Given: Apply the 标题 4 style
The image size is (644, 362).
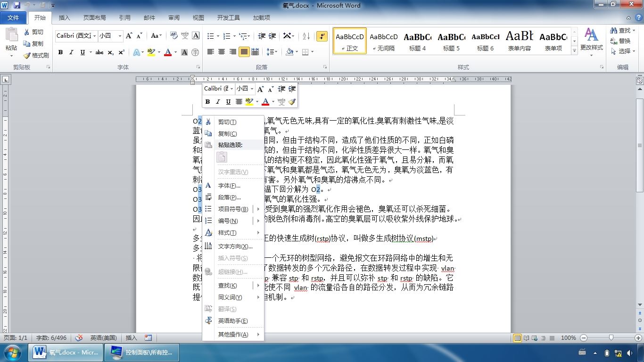Looking at the screenshot, I should (417, 41).
